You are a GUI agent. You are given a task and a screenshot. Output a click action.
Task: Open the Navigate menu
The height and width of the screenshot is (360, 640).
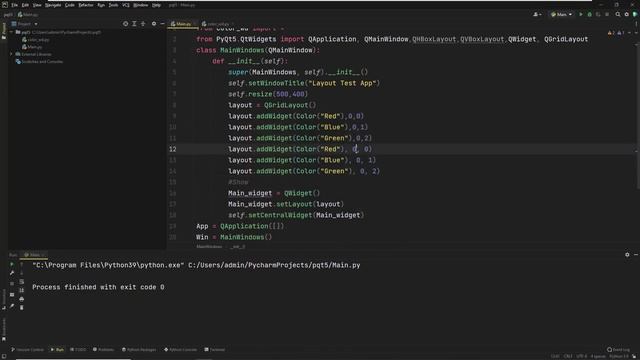pyautogui.click(x=53, y=5)
